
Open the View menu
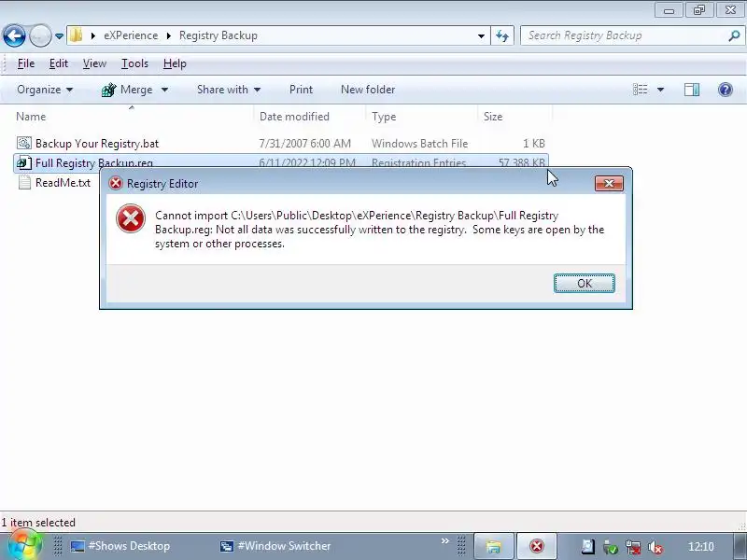pyautogui.click(x=94, y=63)
